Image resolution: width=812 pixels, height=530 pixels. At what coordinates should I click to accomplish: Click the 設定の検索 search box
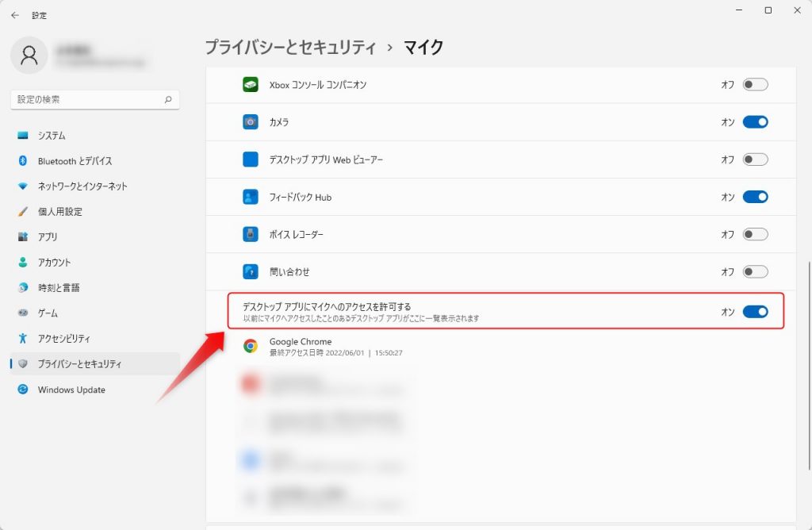click(x=95, y=99)
